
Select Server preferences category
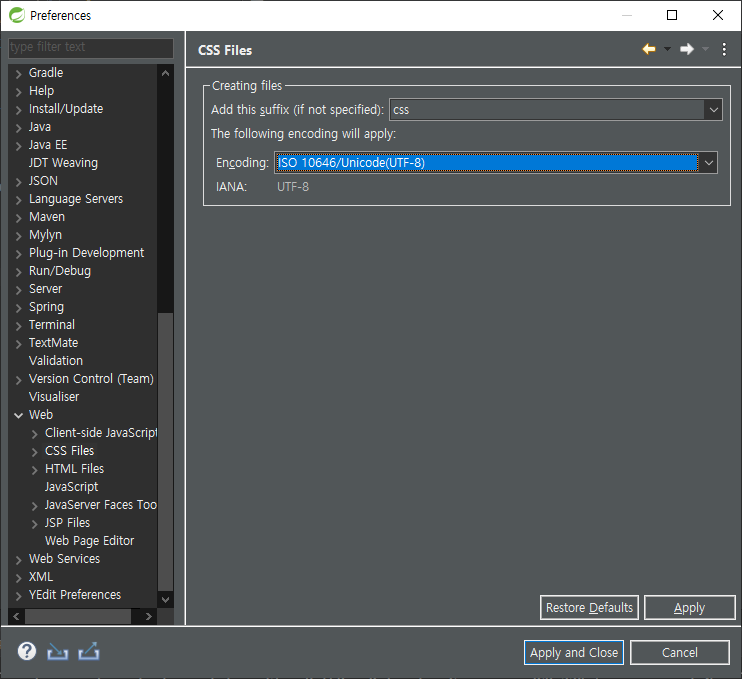45,289
